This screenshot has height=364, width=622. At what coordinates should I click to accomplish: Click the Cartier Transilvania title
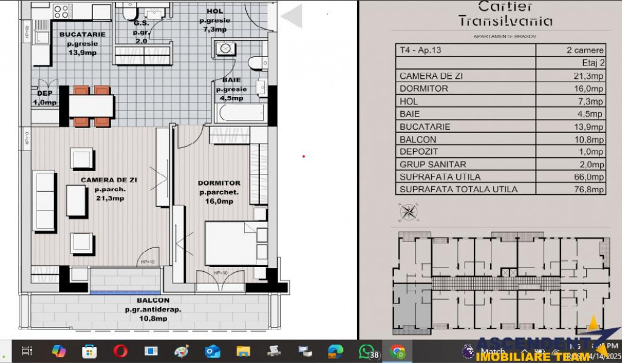tap(505, 15)
